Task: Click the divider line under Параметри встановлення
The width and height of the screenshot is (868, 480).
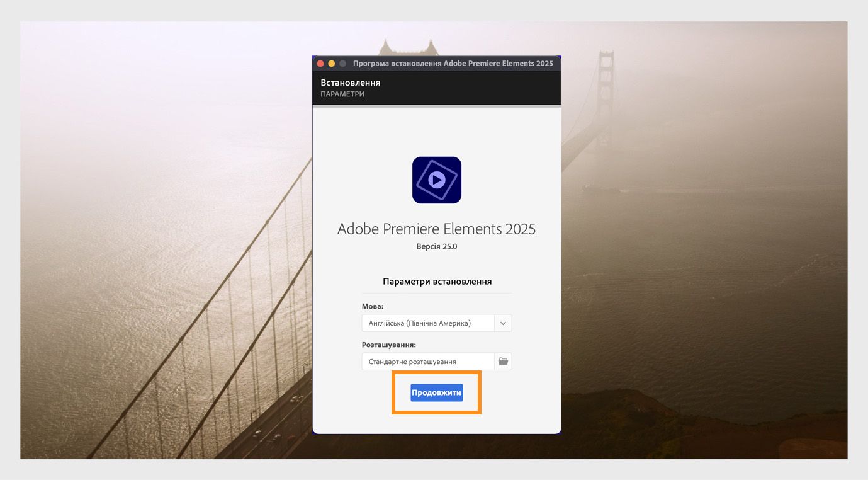Action: click(x=437, y=293)
